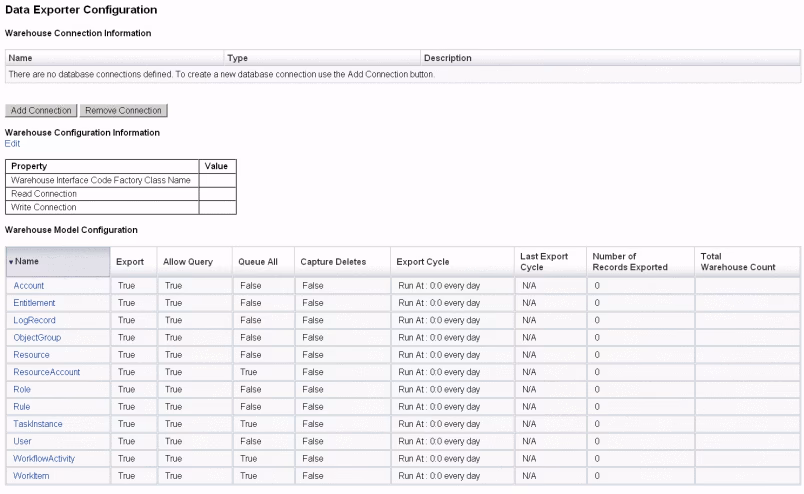The image size is (804, 494).
Task: Open the Rule model link
Action: point(22,407)
